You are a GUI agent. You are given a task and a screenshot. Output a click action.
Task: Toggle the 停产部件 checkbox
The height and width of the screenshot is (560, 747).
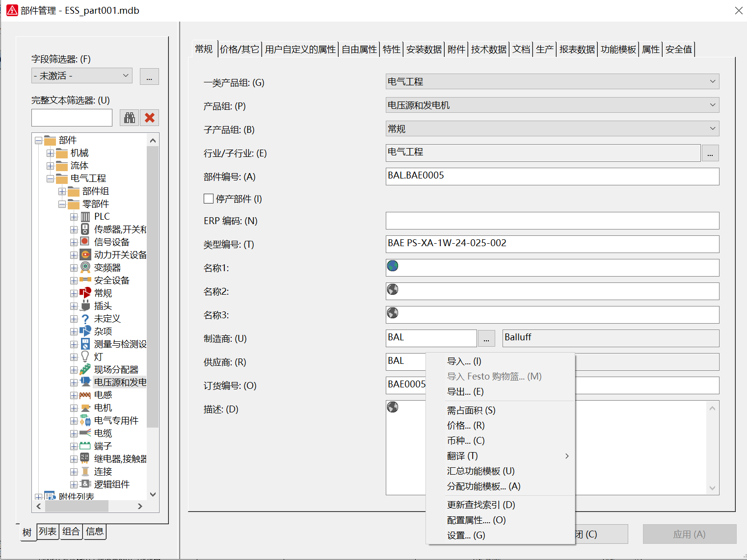(209, 199)
